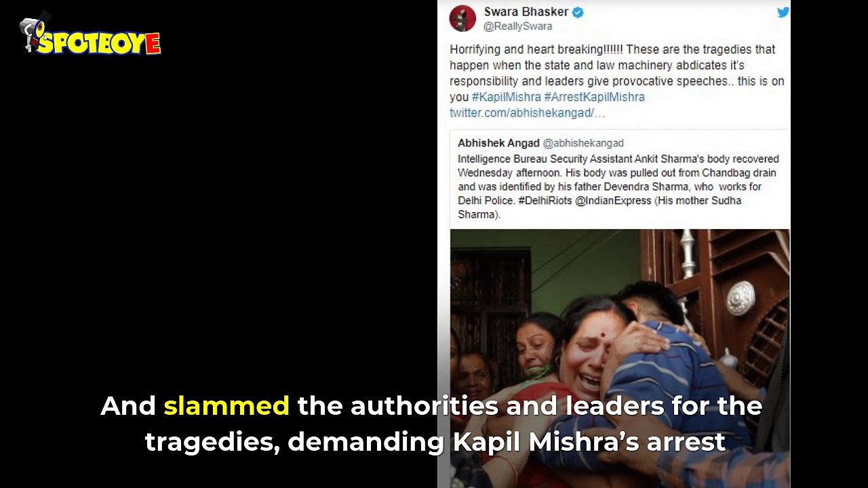Click the Twitter bird icon
Screen dimensions: 868x488
click(783, 12)
